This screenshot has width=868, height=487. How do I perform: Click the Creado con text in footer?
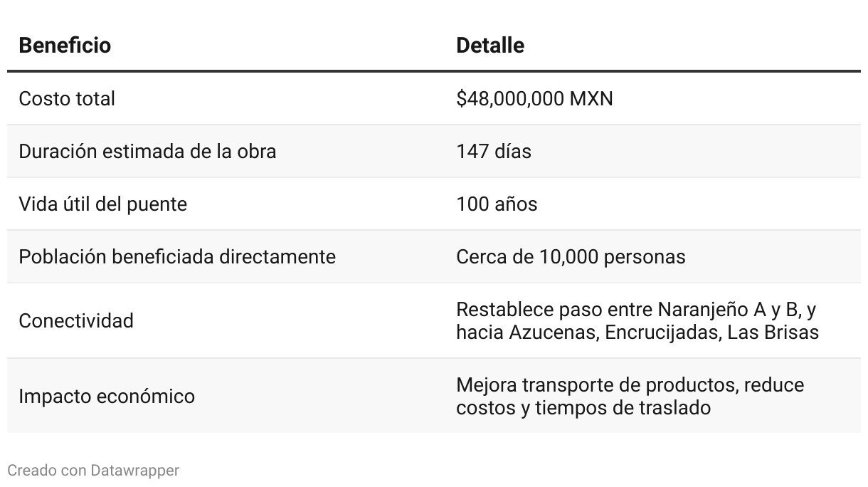coord(47,471)
